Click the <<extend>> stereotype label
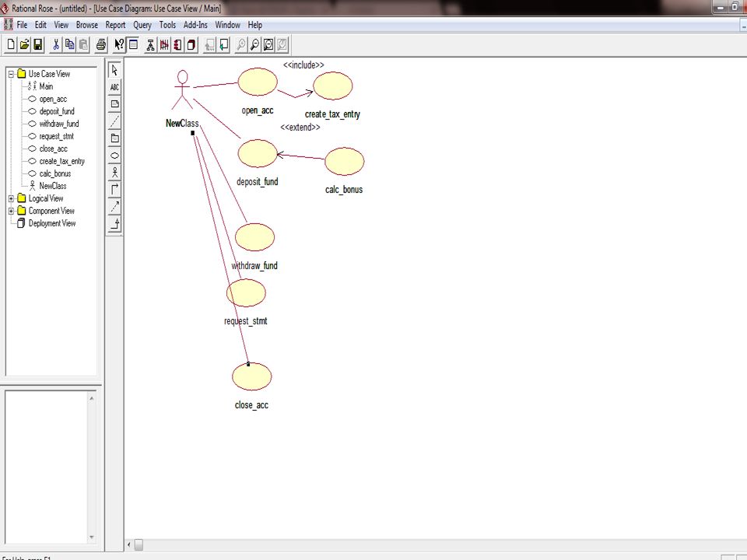Viewport: 747px width, 560px height. (300, 127)
